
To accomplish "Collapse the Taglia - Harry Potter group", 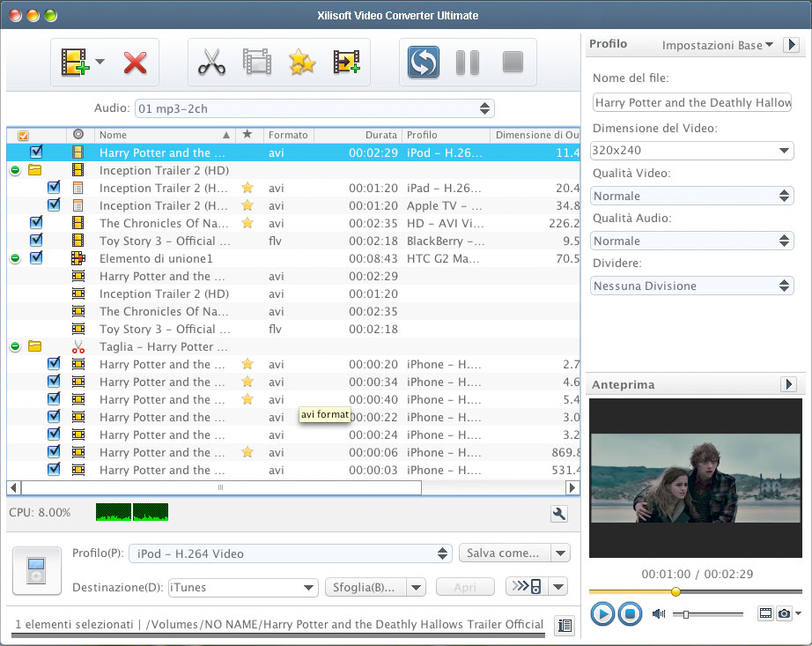I will tap(15, 346).
